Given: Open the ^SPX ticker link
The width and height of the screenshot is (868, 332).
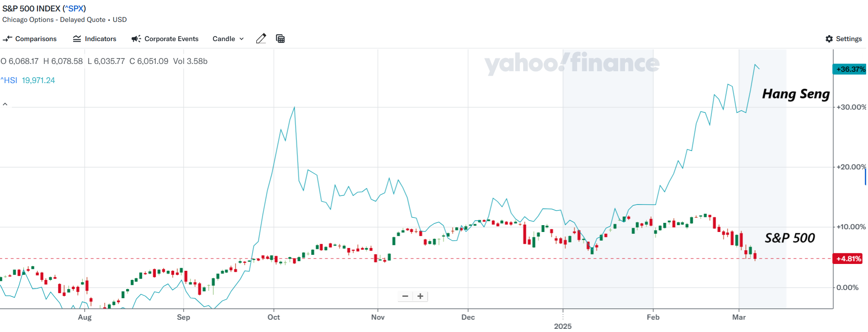Looking at the screenshot, I should [x=74, y=8].
